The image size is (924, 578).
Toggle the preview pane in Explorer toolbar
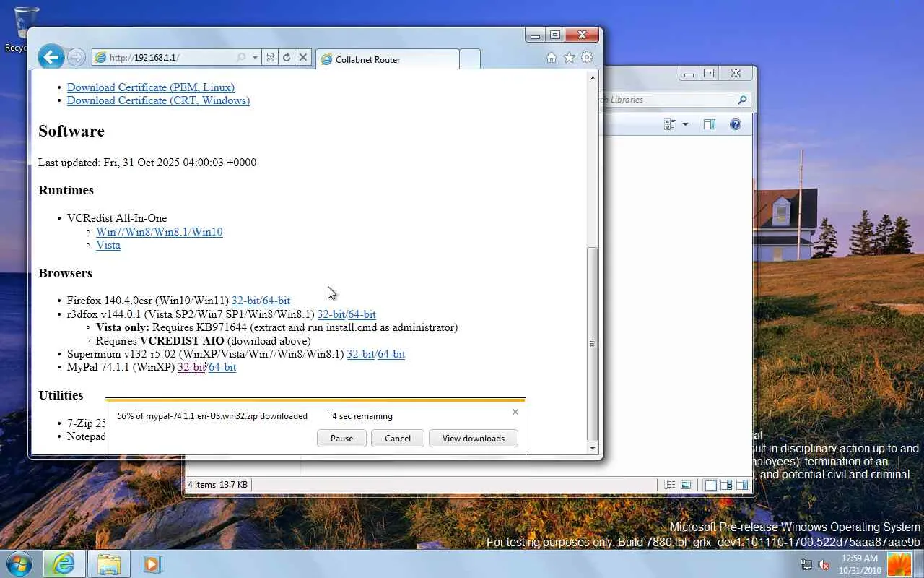(710, 124)
